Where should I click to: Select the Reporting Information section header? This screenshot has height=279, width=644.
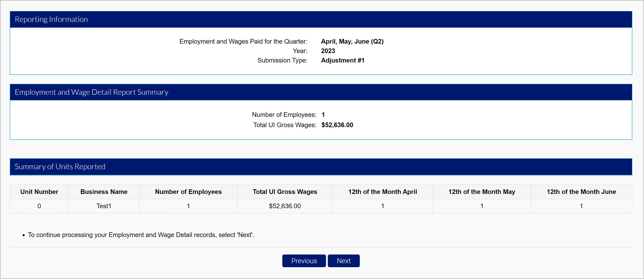tap(51, 19)
